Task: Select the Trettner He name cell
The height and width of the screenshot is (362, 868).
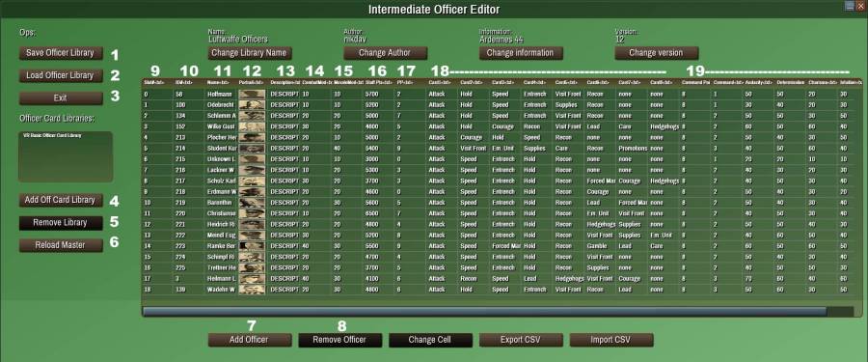Action: click(221, 267)
